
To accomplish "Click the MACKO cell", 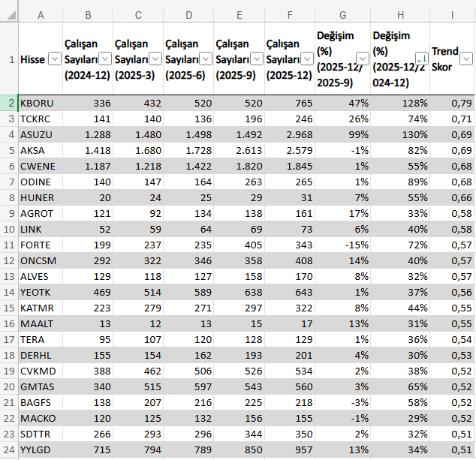I will 41,419.
